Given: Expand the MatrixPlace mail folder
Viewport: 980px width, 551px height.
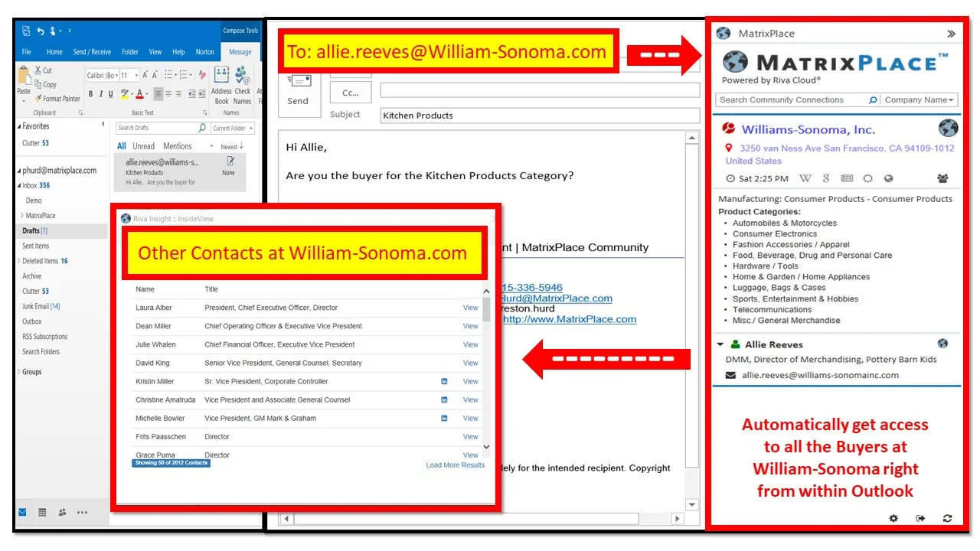Looking at the screenshot, I should pos(22,216).
